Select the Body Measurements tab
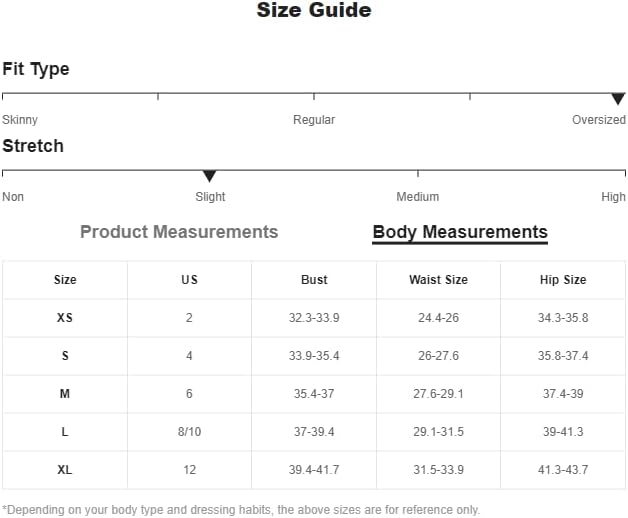The height and width of the screenshot is (518, 628). pos(460,232)
